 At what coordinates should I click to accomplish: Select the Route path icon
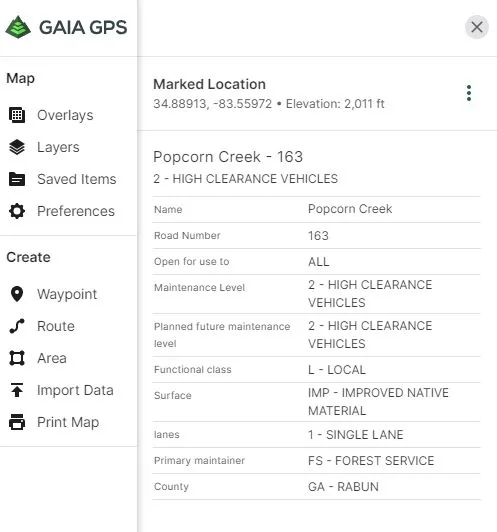click(x=17, y=326)
